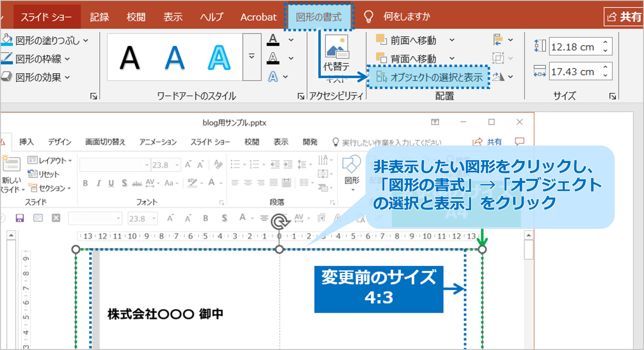Open the ヘルプ tab
Viewport: 644px width, 350px height.
212,17
